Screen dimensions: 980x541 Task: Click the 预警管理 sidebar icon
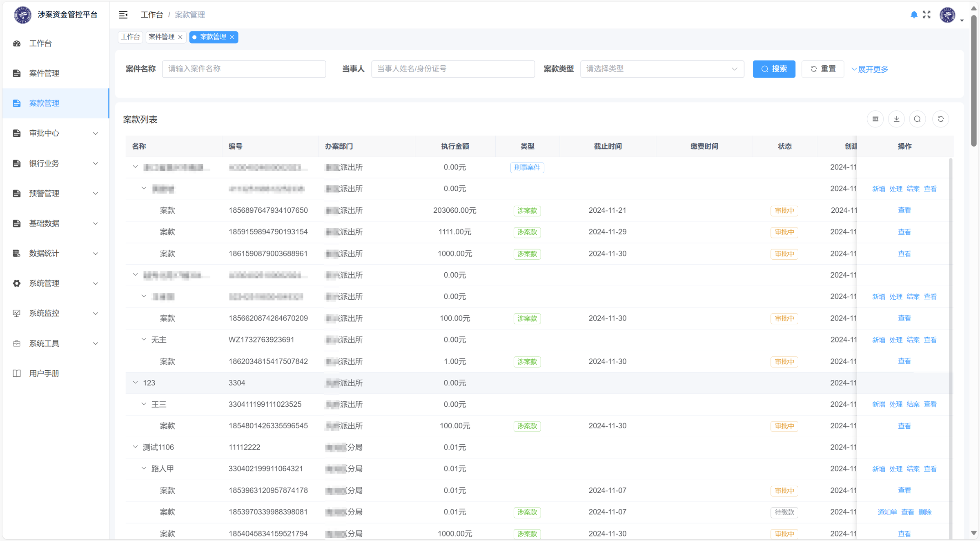coord(17,194)
